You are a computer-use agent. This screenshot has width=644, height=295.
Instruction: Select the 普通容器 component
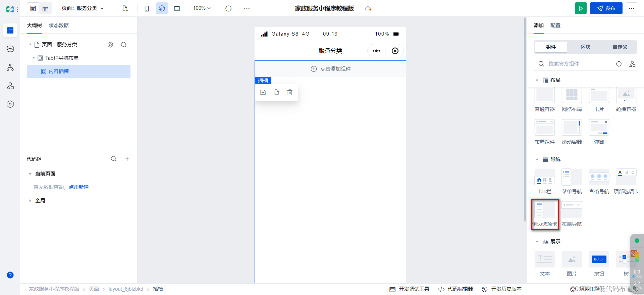(545, 99)
